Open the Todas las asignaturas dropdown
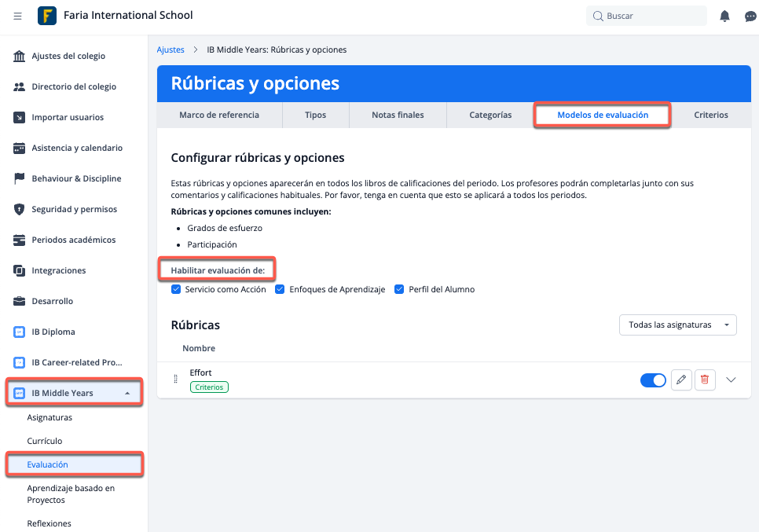Viewport: 759px width, 532px height. pos(677,325)
